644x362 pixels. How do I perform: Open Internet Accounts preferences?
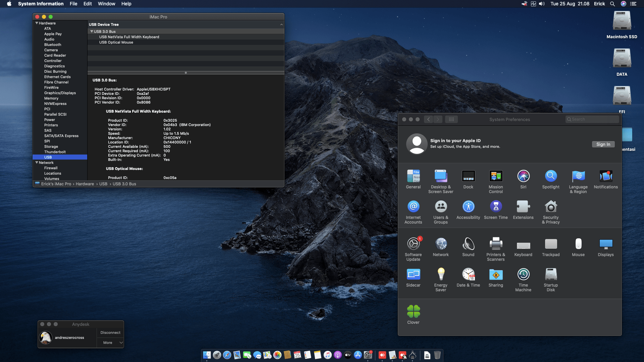click(x=413, y=212)
